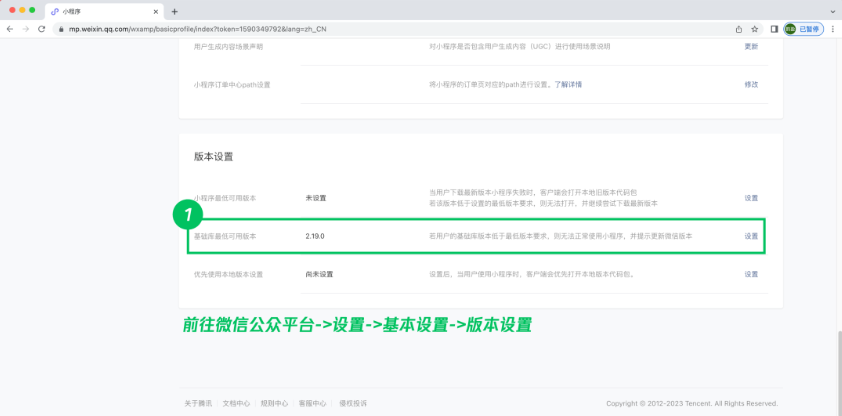Open the 了解详情 link

tap(568, 84)
